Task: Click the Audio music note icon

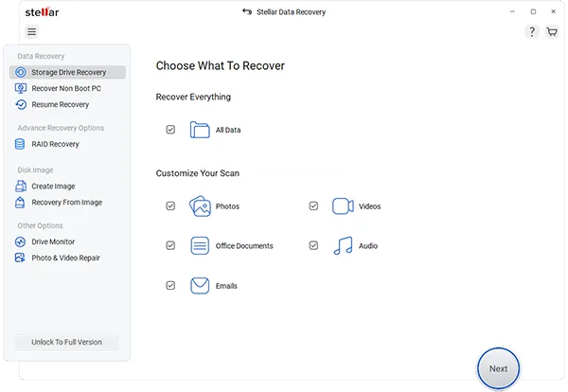Action: point(343,245)
